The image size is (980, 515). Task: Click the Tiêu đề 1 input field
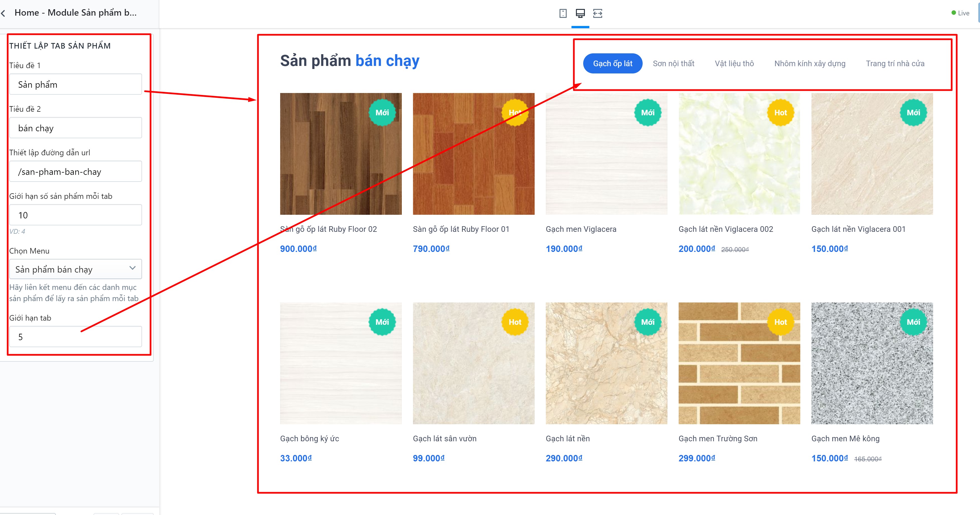[x=76, y=84]
